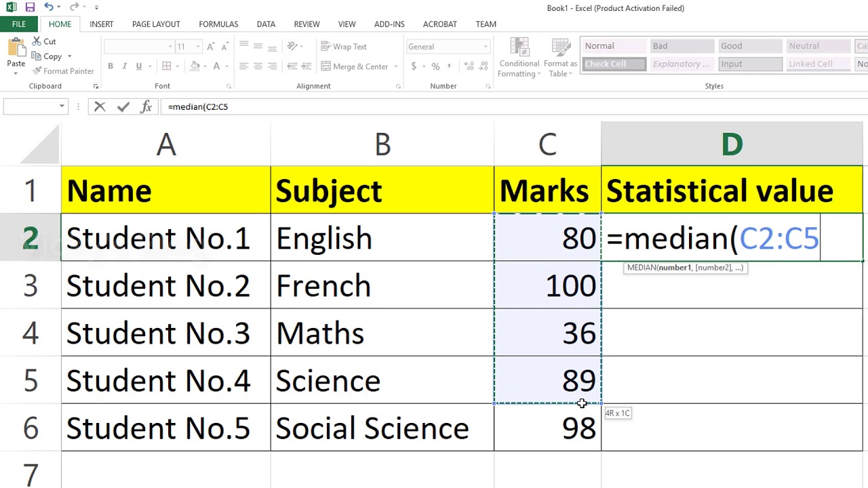Click the Merge & Center button

pyautogui.click(x=354, y=66)
